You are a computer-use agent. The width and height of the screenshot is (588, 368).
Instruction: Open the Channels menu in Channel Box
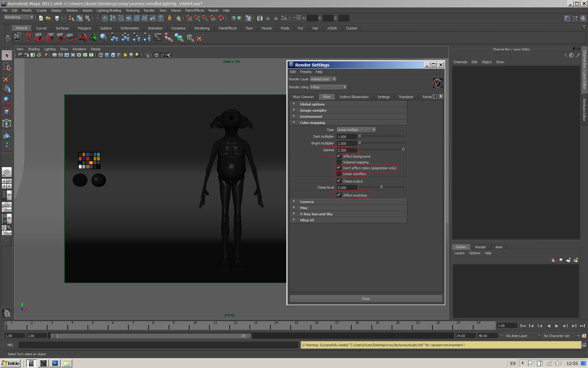tap(460, 62)
